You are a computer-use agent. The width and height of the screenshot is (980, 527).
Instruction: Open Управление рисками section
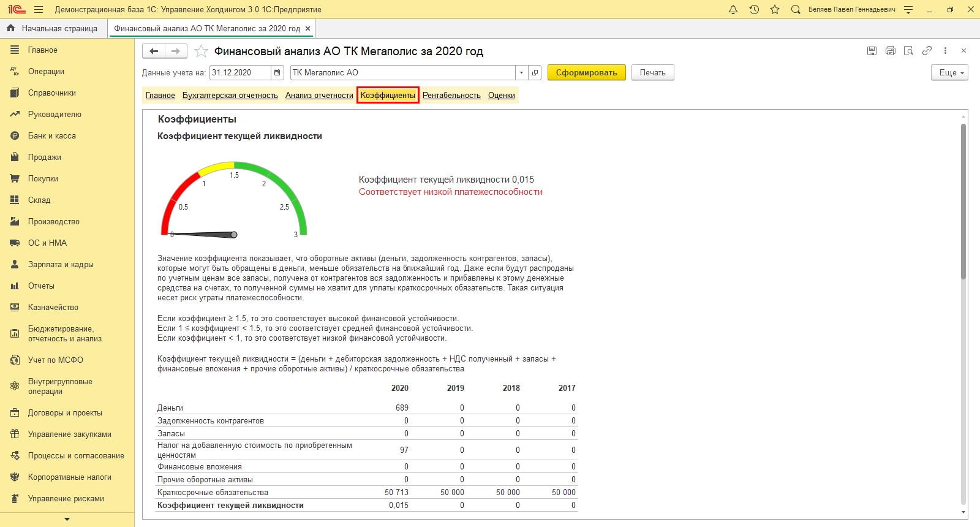pyautogui.click(x=67, y=499)
